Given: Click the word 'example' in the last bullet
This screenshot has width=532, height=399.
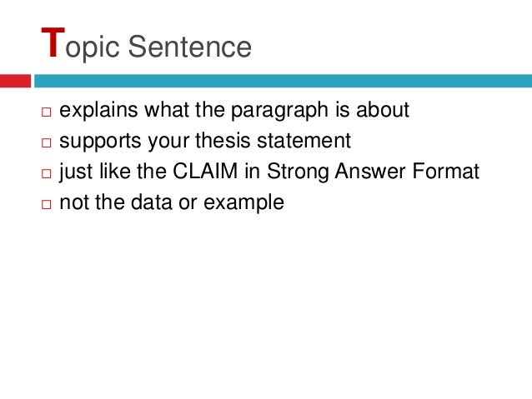Looking at the screenshot, I should 243,202.
